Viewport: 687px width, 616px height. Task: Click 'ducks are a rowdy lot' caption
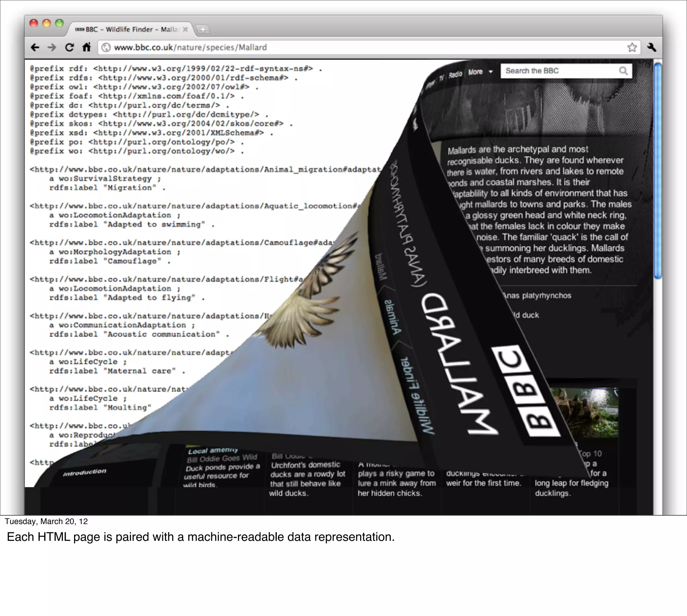point(308,474)
